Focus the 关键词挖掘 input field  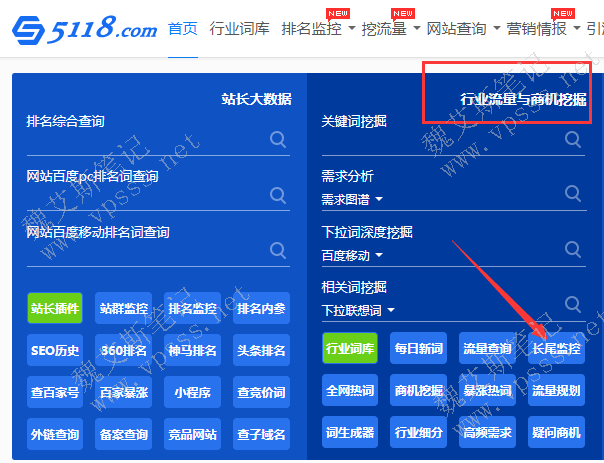[x=440, y=140]
